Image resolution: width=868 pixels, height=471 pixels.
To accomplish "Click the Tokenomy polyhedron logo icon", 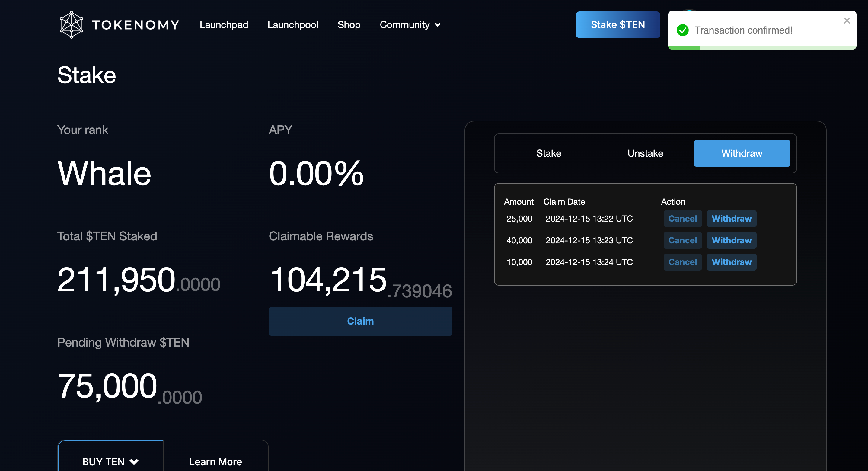I will tap(71, 25).
